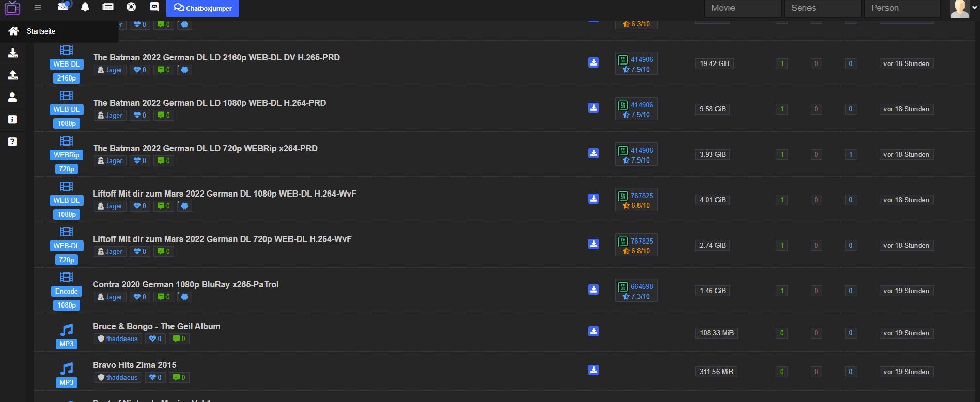Open the info section in sidebar
The width and height of the screenshot is (980, 402).
pyautogui.click(x=13, y=119)
